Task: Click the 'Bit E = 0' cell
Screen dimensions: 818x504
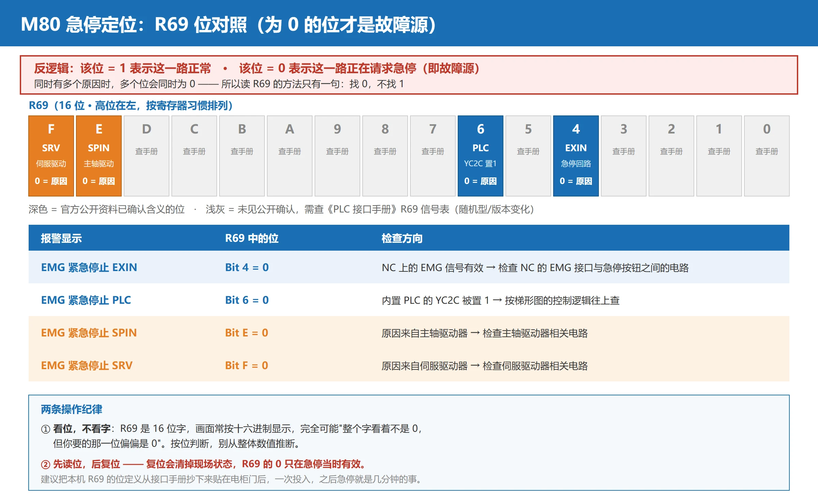Action: coord(246,333)
